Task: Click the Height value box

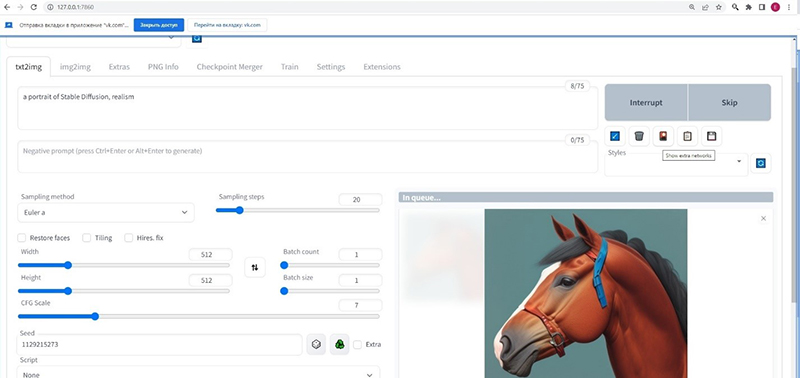Action: coord(210,280)
